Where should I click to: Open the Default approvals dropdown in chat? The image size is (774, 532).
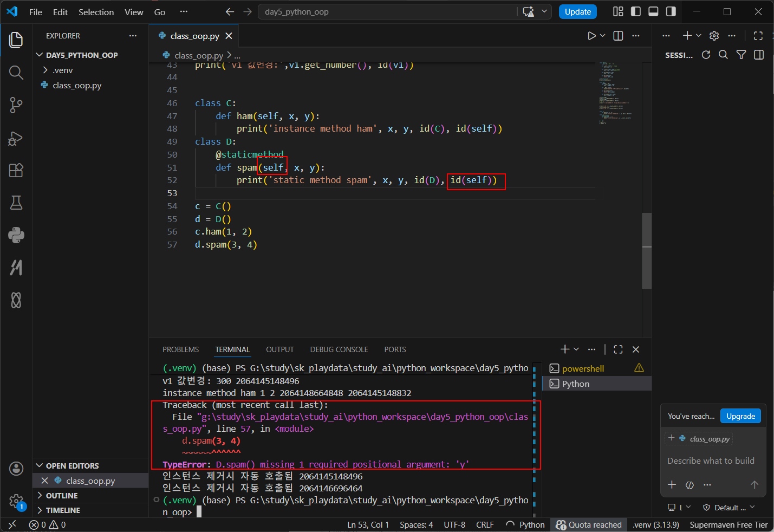[x=729, y=508]
